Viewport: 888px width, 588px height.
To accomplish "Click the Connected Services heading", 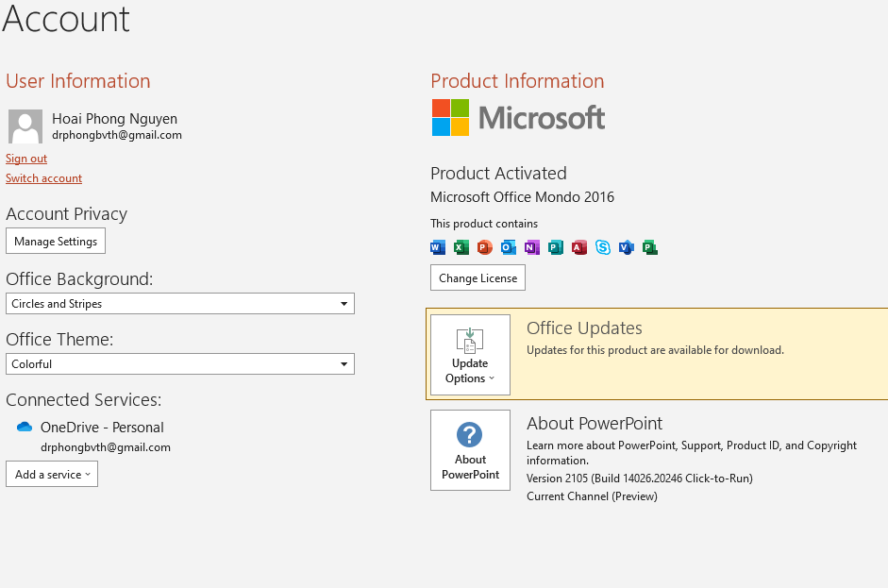I will coord(84,400).
